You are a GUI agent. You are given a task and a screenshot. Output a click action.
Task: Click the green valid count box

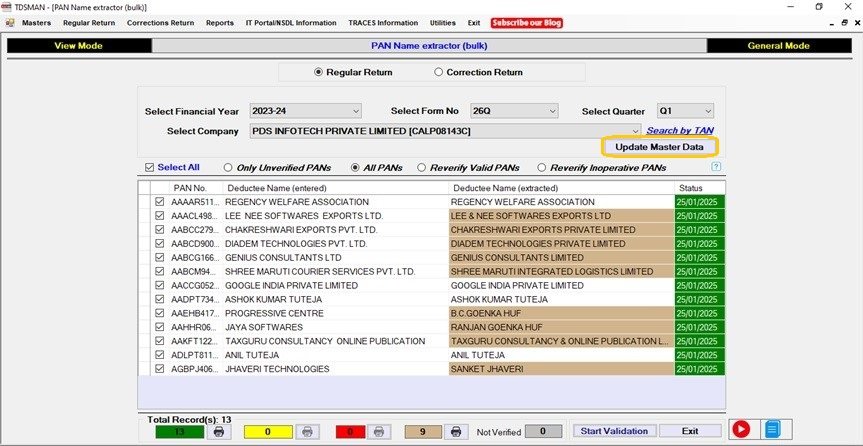point(179,432)
